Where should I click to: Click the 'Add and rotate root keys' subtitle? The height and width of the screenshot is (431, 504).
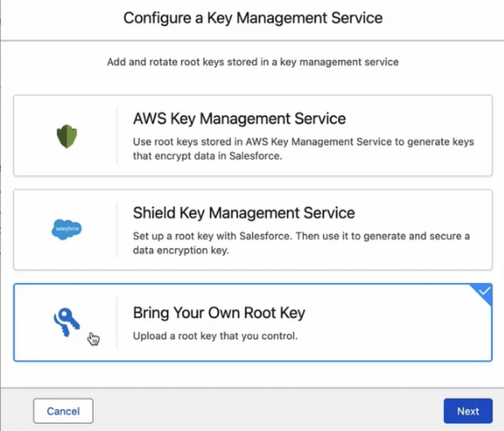253,62
